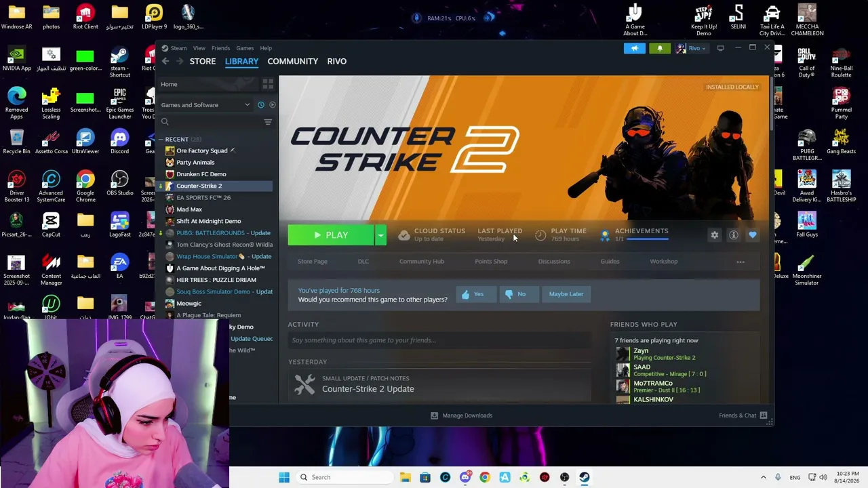
Task: Open the Store Page link
Action: [313, 261]
